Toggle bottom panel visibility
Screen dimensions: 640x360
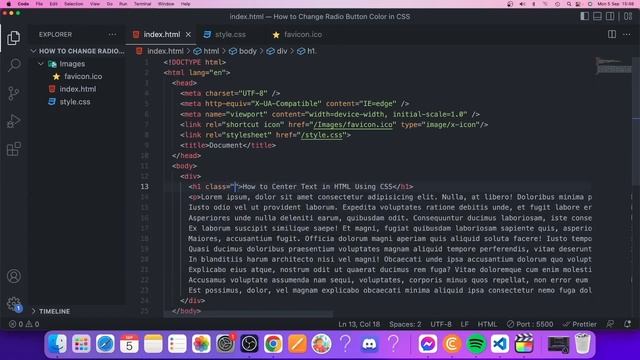pyautogui.click(x=597, y=16)
